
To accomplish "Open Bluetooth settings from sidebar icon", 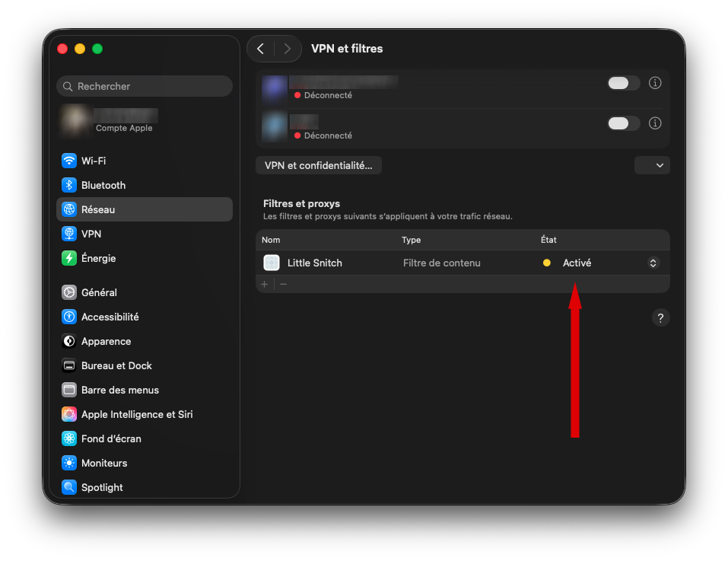I will click(x=69, y=185).
